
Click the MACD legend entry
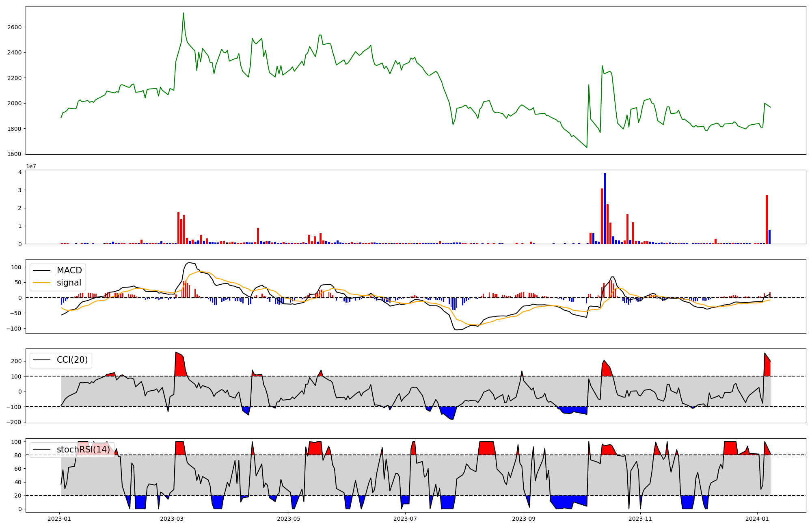(x=69, y=270)
